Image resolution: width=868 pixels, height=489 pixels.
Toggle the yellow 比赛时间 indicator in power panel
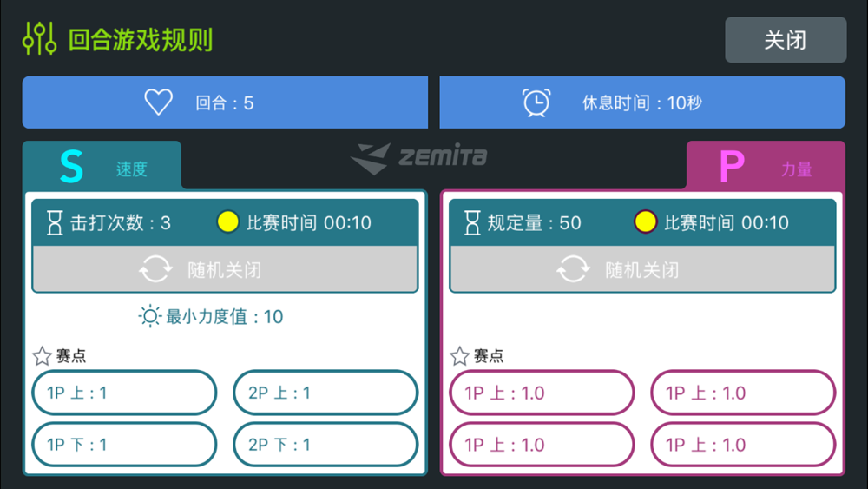[645, 222]
